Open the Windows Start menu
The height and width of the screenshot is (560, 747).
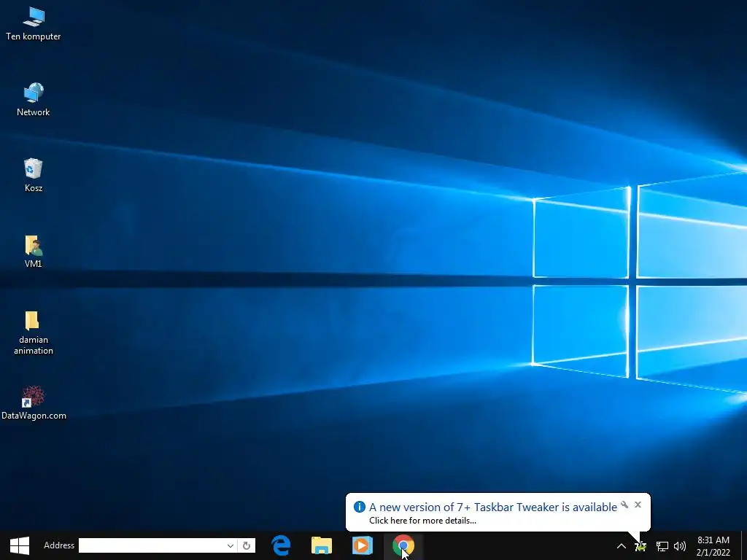tap(20, 545)
